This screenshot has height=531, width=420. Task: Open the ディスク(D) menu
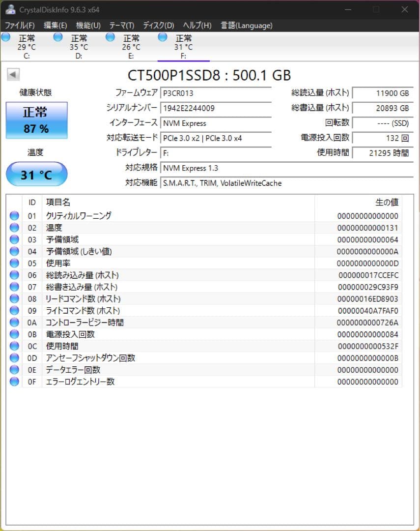coord(158,26)
